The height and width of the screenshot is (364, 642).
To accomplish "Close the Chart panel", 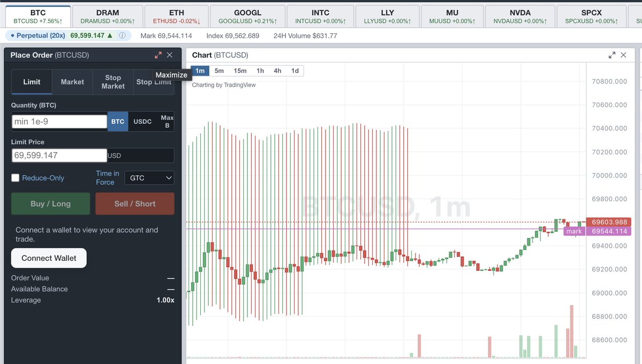I will pyautogui.click(x=623, y=55).
